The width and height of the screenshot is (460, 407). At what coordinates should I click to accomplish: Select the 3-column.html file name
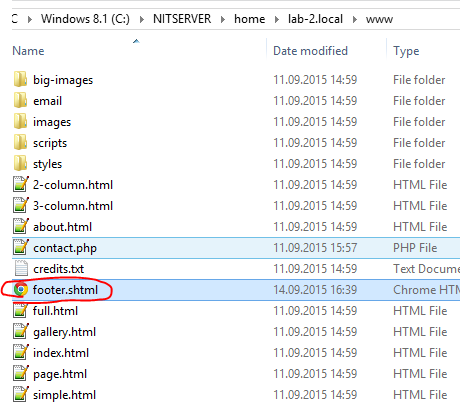point(73,206)
